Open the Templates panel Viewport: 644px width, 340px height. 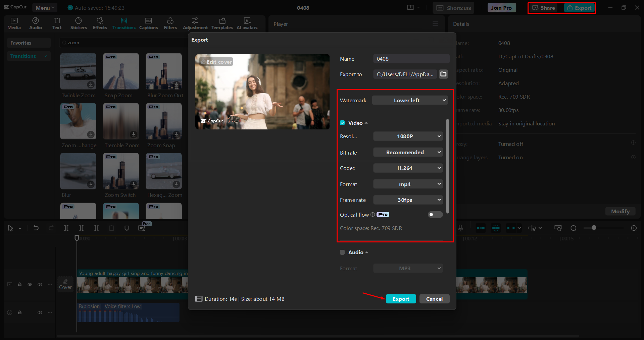click(222, 23)
